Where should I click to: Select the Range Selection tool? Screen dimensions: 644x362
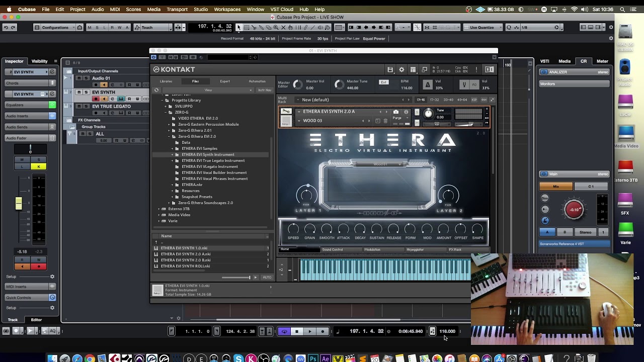tap(247, 28)
